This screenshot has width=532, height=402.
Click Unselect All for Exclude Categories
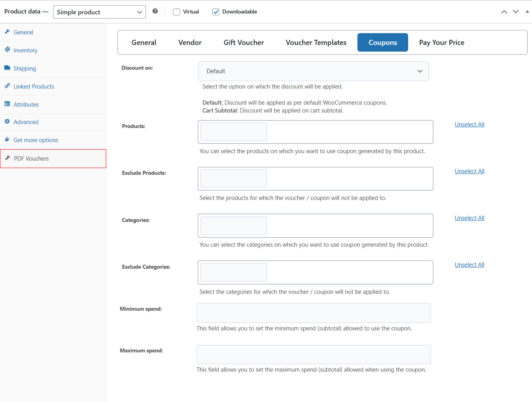469,265
